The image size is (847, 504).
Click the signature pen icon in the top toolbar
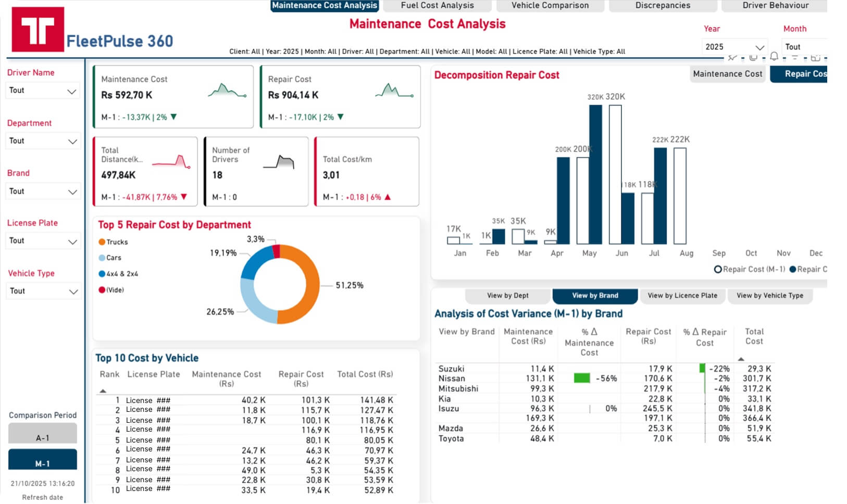coord(732,57)
